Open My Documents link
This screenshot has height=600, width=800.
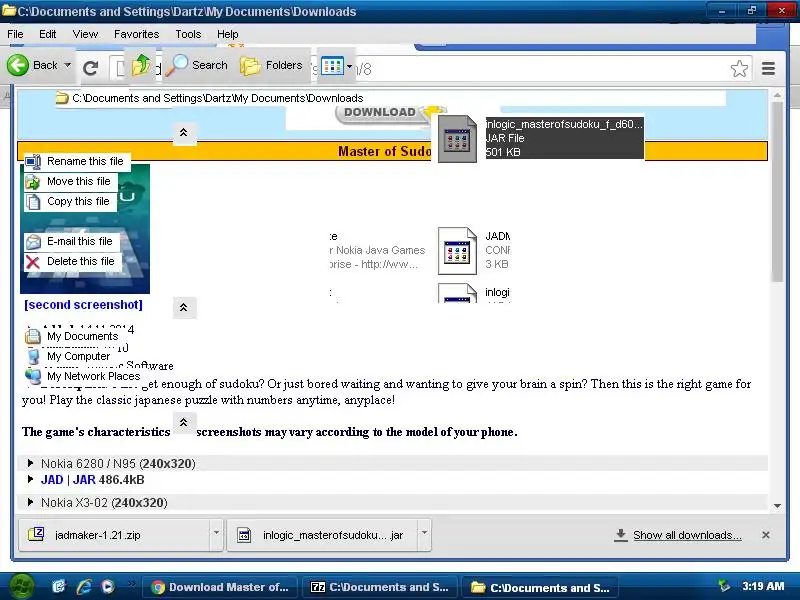pyautogui.click(x=83, y=336)
